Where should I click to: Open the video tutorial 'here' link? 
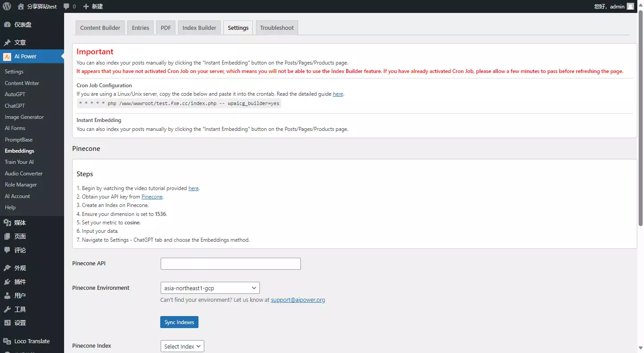pyautogui.click(x=194, y=188)
